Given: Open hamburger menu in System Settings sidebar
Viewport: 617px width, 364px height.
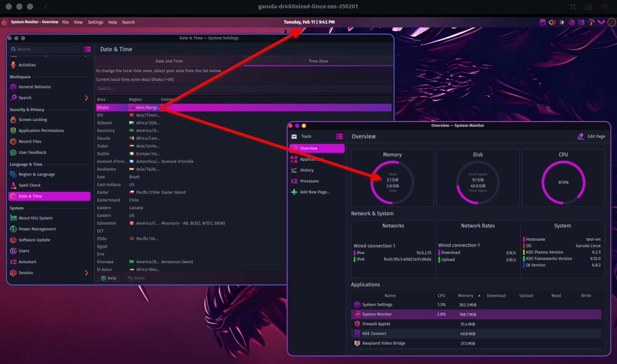Looking at the screenshot, I should coord(87,49).
